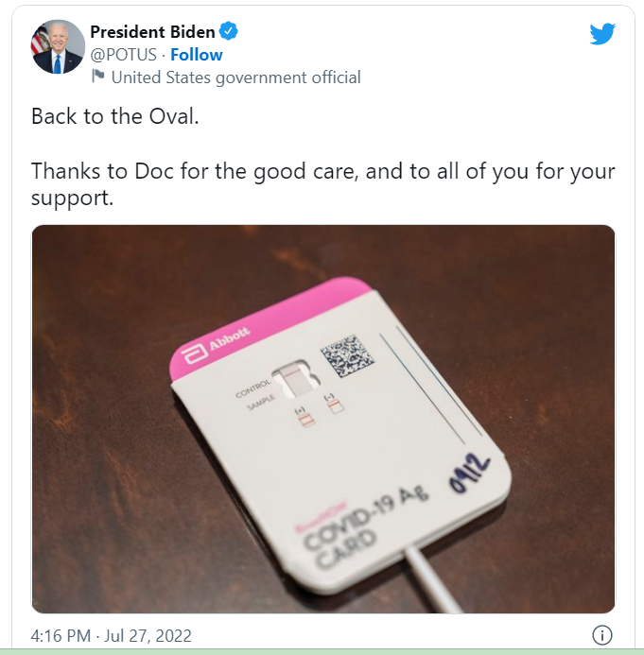Follow the @POTUS account
The image size is (644, 655).
tap(197, 55)
